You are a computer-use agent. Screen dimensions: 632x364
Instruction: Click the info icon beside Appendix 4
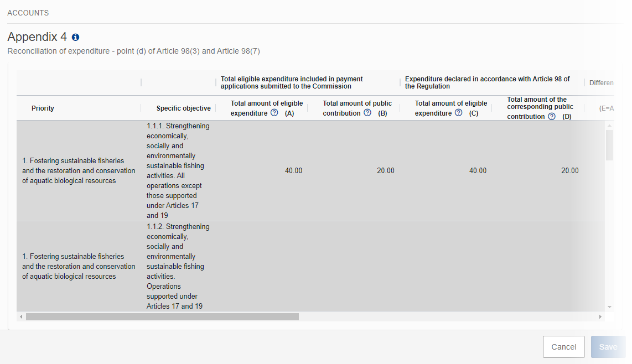(x=76, y=38)
